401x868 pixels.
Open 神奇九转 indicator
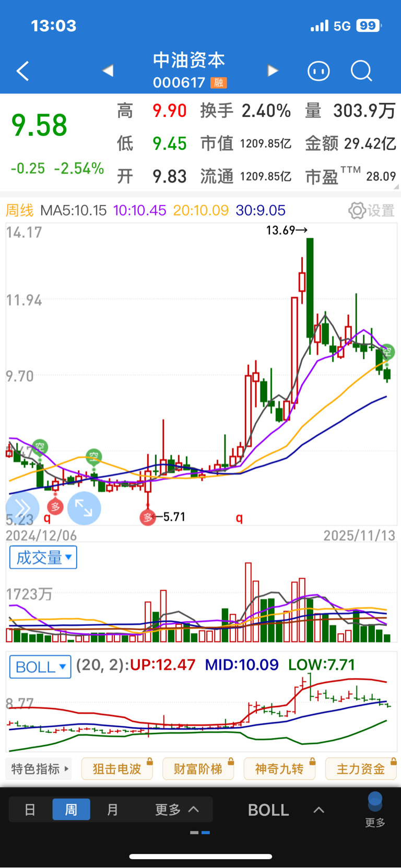(x=279, y=769)
